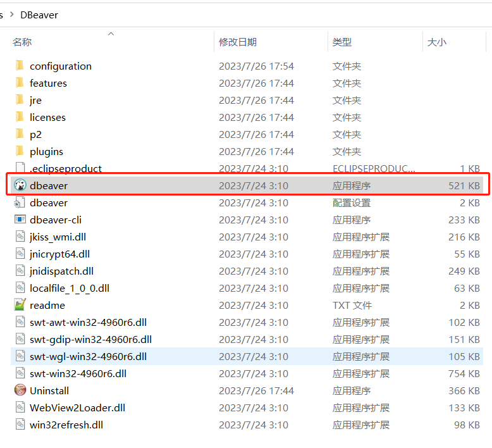This screenshot has width=492, height=448.
Task: Sort files by 类型 column header
Action: coord(342,42)
